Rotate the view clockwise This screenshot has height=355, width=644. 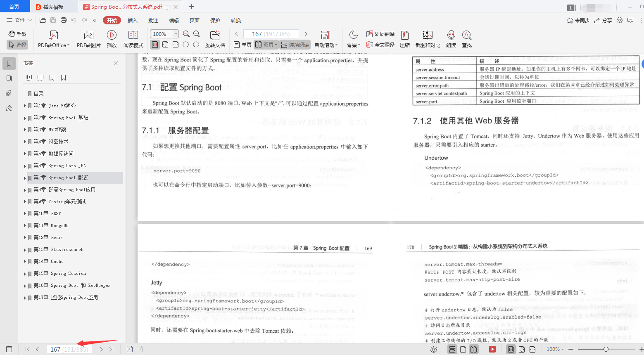click(186, 45)
